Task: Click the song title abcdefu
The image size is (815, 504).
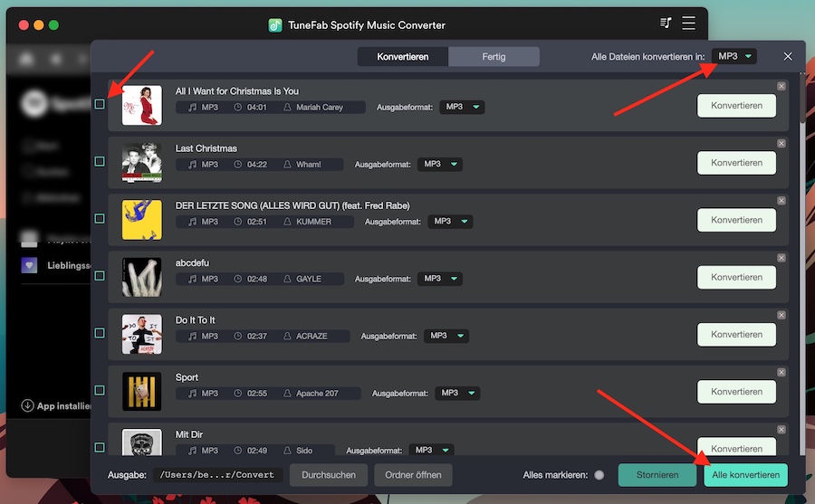Action: coord(192,263)
